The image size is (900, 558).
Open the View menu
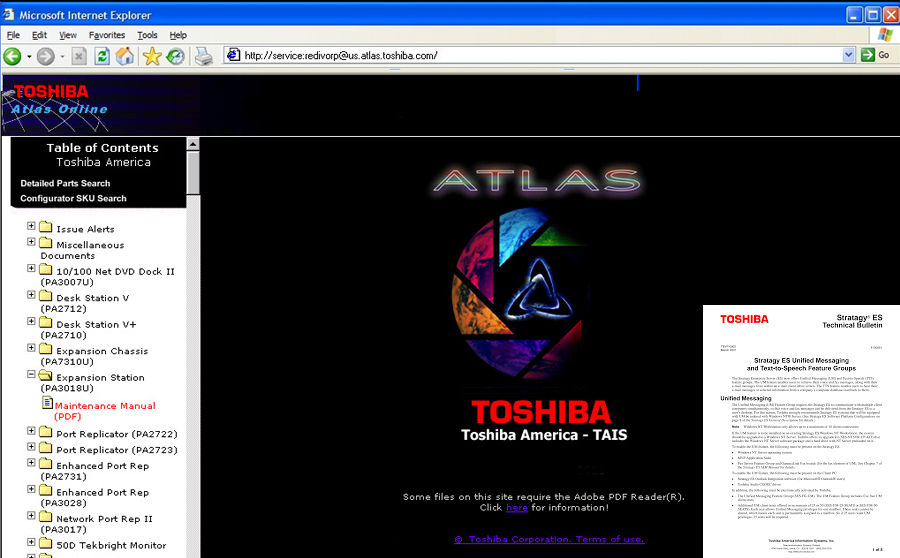(x=68, y=35)
